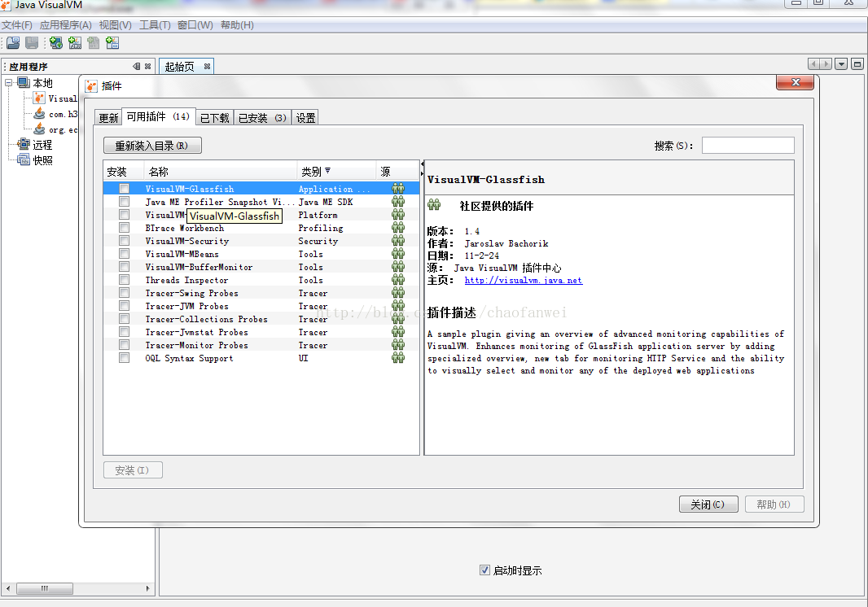This screenshot has height=607, width=868.
Task: Click horizontal scrollbar of Applications panel
Action: click(44, 588)
